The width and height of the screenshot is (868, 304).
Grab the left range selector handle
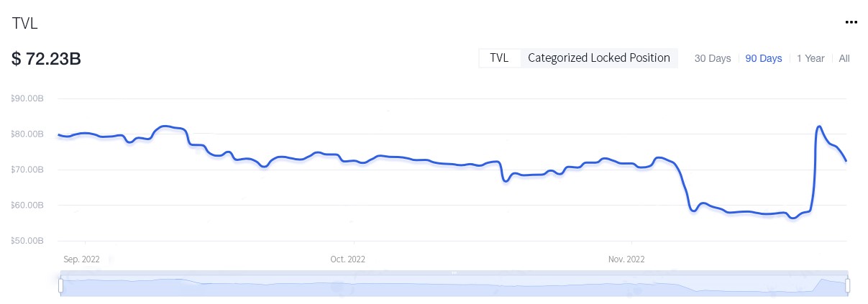pos(61,286)
